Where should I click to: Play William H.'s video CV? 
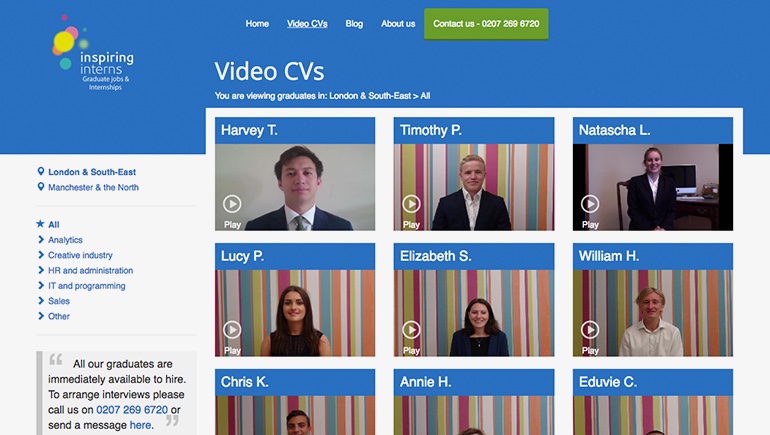[590, 330]
